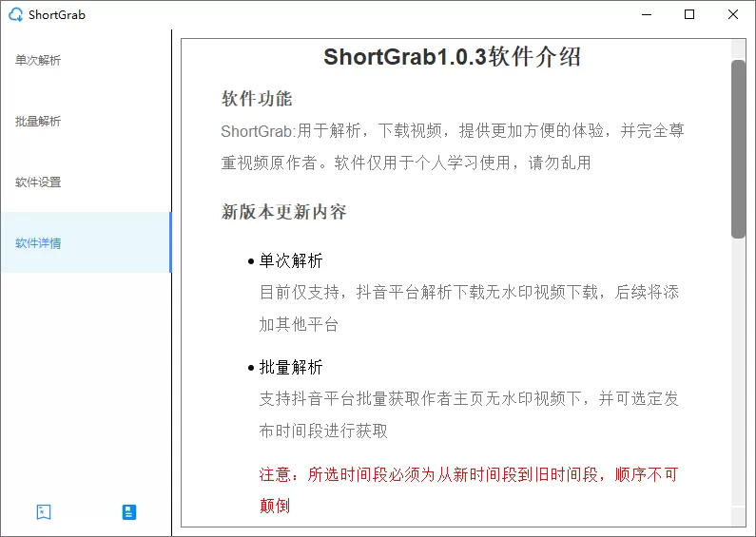Close the ShortGrab window
The height and width of the screenshot is (537, 756).
(x=733, y=14)
